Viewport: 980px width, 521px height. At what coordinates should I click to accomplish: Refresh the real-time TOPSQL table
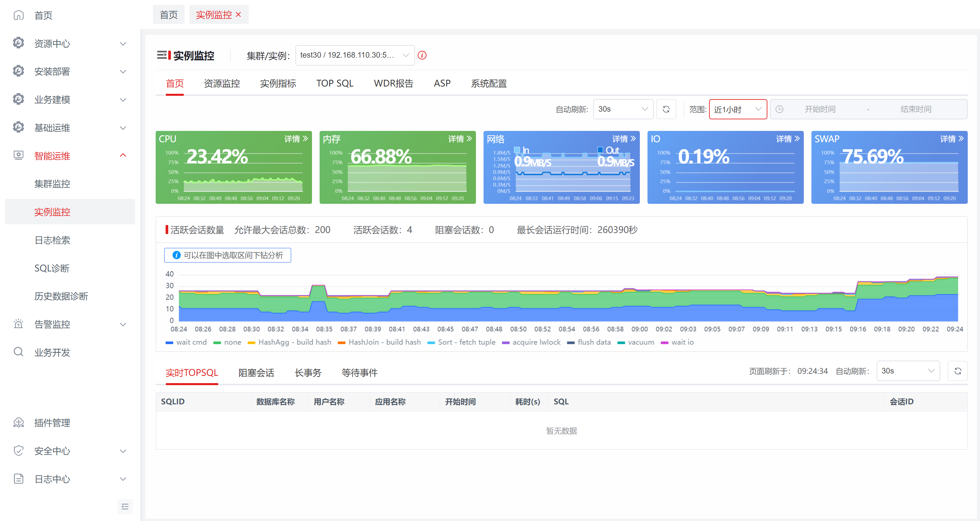click(x=957, y=371)
